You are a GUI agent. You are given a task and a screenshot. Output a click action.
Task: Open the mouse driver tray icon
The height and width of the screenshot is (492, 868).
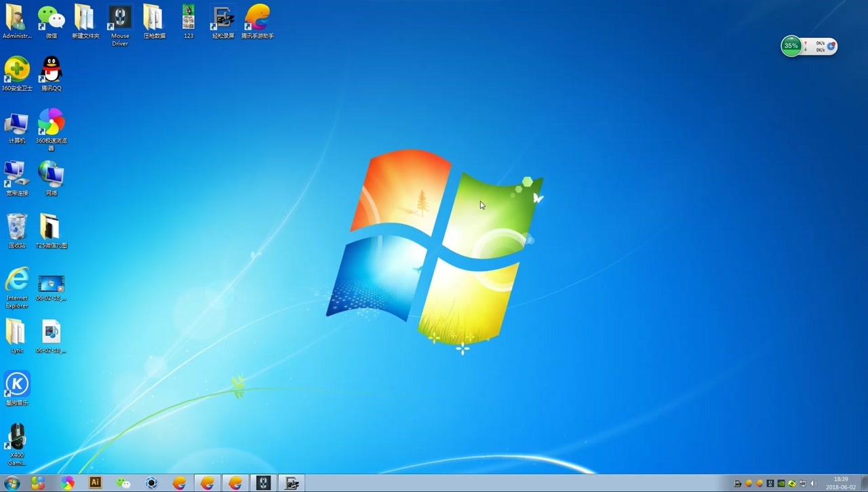pyautogui.click(x=770, y=483)
